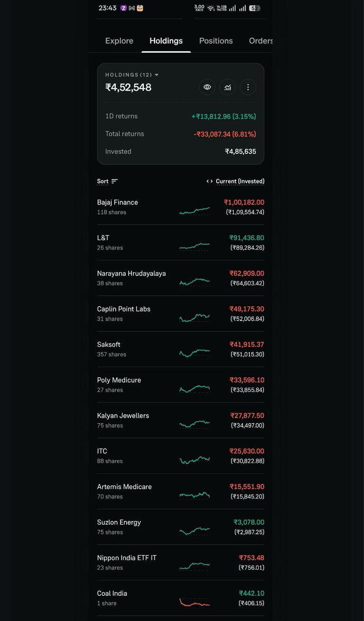Tap 1D returns +₹13,812.96 (3.15%)
The image size is (364, 621).
[224, 116]
